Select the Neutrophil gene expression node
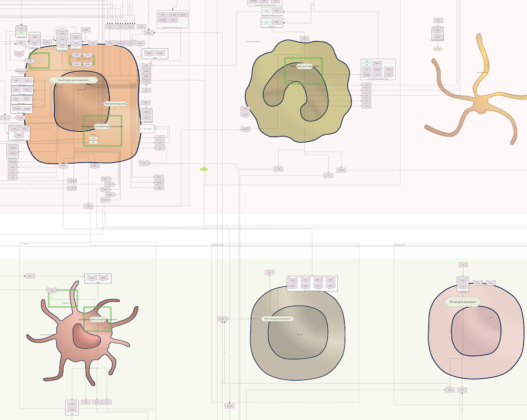 tap(303, 66)
